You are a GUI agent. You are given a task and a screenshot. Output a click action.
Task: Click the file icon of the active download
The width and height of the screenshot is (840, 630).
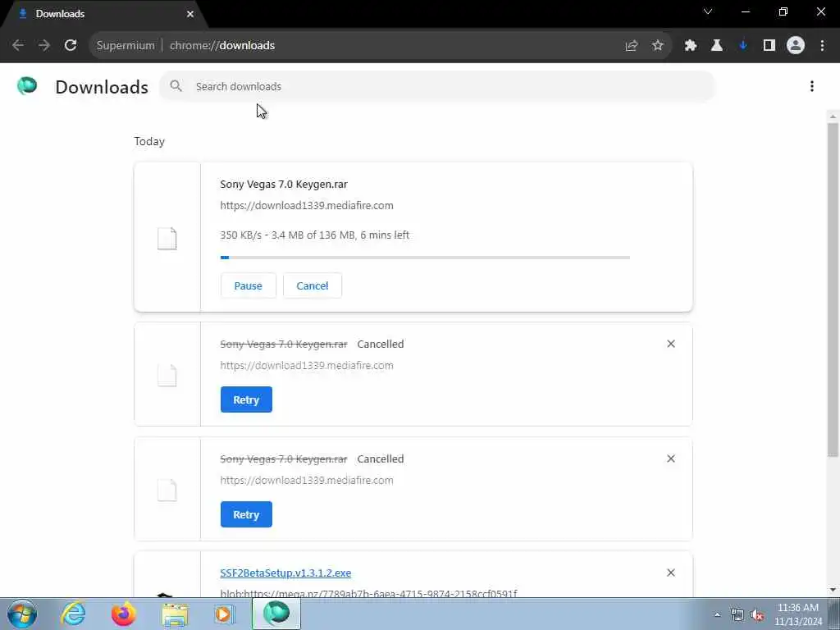coord(167,239)
